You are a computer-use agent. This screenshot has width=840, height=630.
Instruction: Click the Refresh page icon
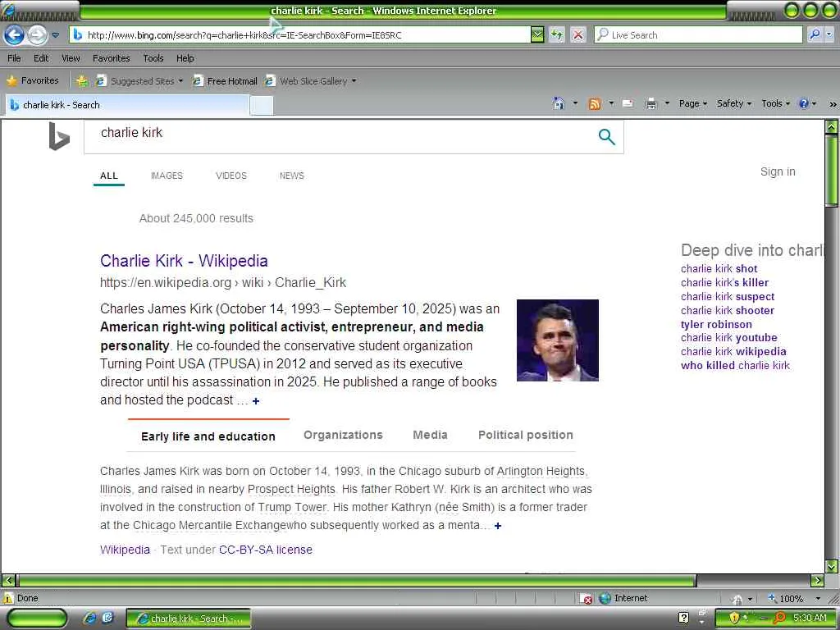(x=557, y=35)
